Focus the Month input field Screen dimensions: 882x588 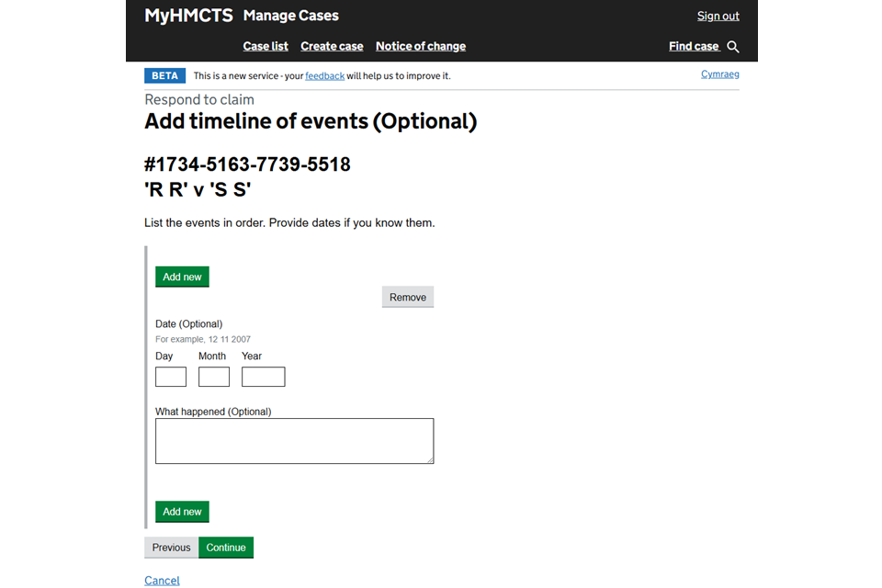click(214, 377)
